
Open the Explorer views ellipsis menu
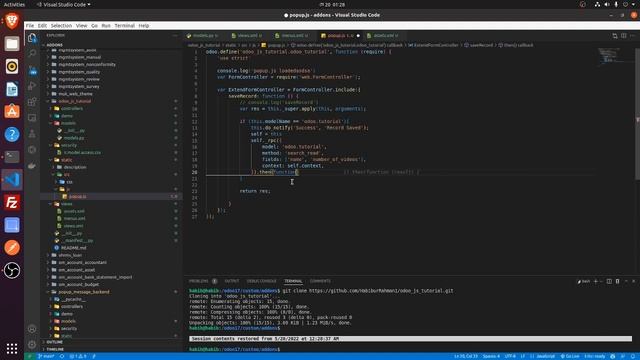click(175, 36)
